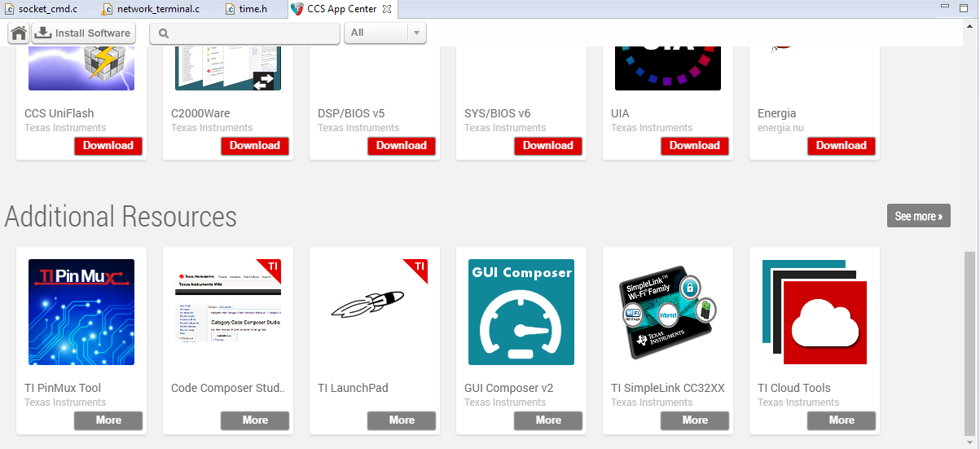Close the CCS App Center tab
This screenshot has width=980, height=449.
click(x=387, y=9)
